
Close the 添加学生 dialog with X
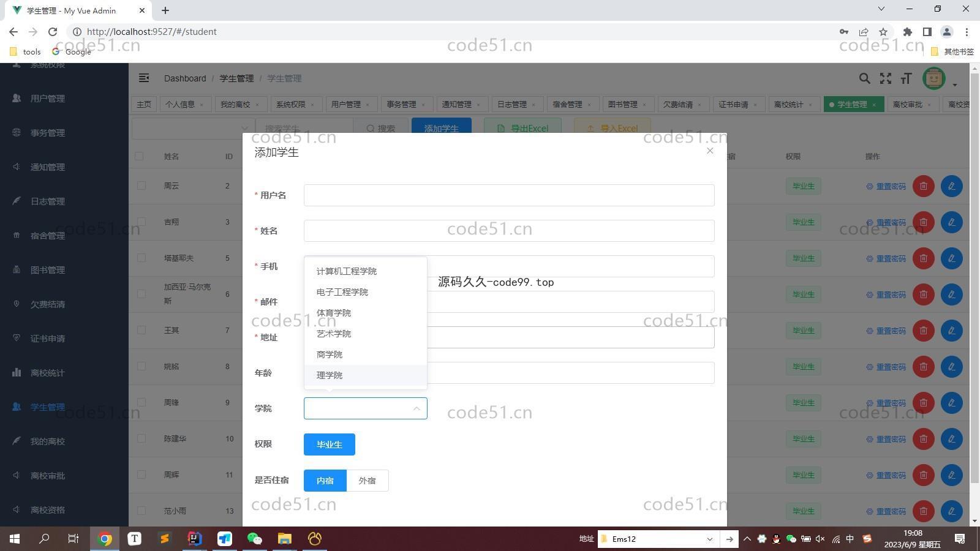coord(710,151)
